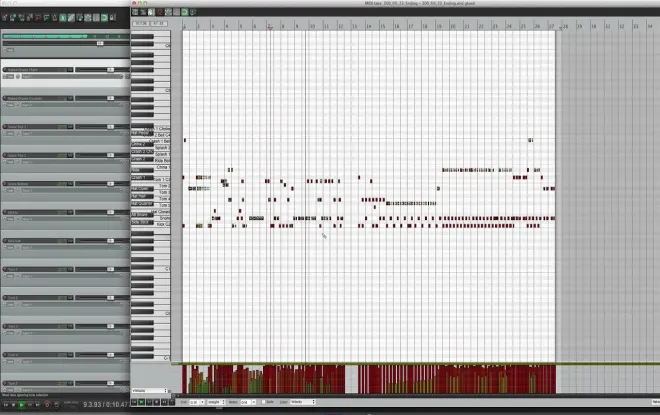Click rewind button in MIDI editor transport

coord(134,402)
